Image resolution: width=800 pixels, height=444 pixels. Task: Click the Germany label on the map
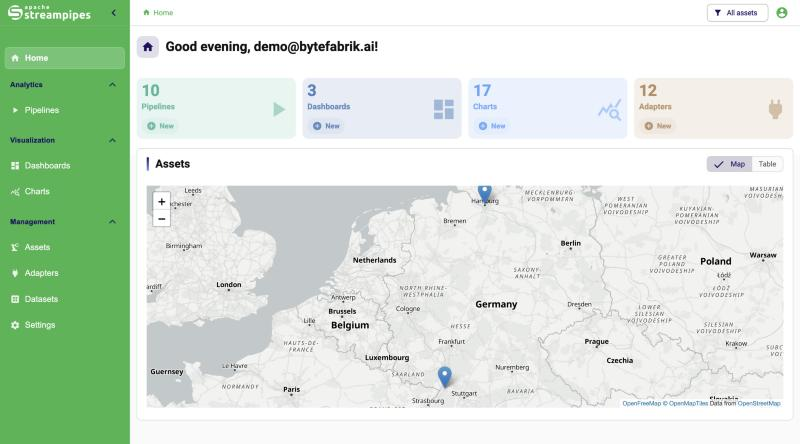(496, 304)
